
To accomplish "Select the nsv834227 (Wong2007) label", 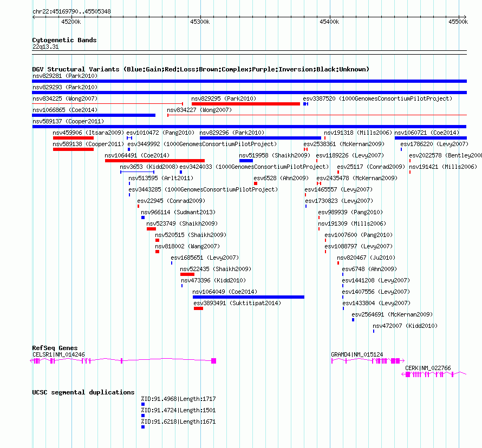I will click(199, 110).
